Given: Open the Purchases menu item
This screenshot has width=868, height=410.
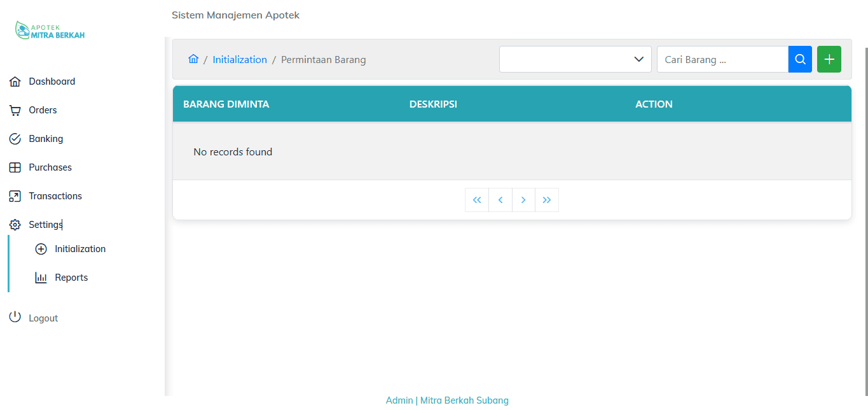Looking at the screenshot, I should [50, 167].
